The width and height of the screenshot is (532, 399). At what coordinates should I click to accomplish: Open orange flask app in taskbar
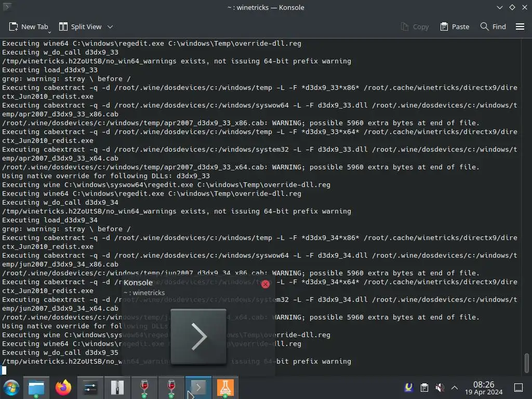click(225, 388)
